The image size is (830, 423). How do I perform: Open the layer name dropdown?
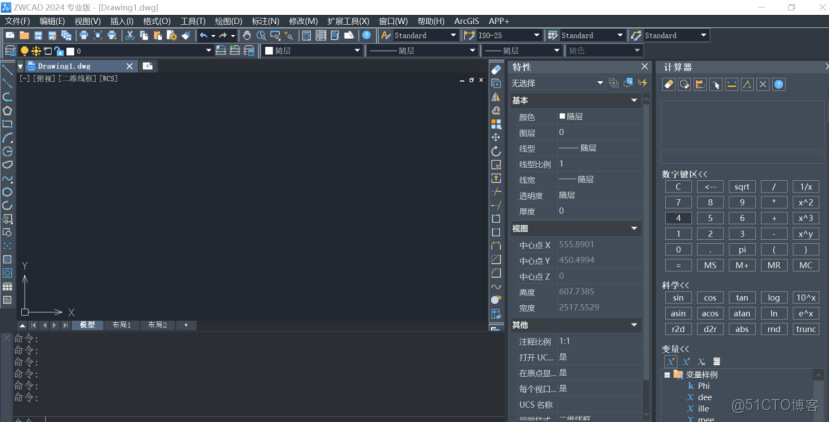pos(209,51)
